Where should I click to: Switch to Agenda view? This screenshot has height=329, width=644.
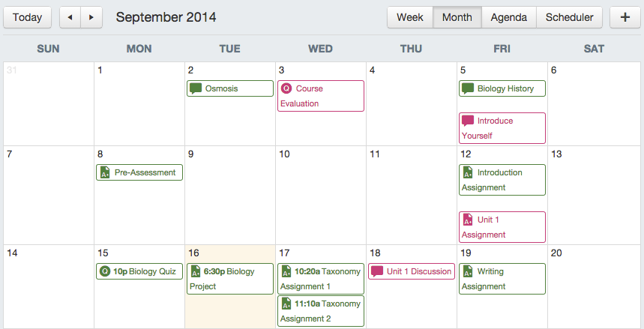click(x=509, y=17)
